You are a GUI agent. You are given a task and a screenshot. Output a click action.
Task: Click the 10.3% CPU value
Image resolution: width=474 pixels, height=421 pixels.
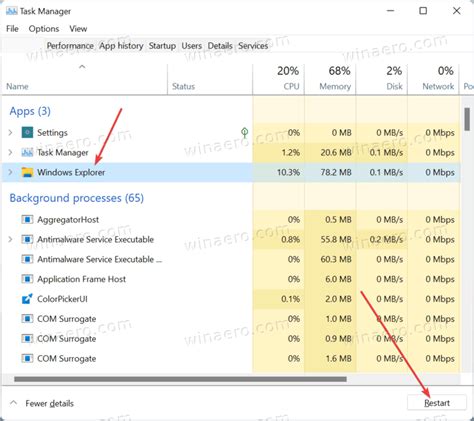[288, 172]
